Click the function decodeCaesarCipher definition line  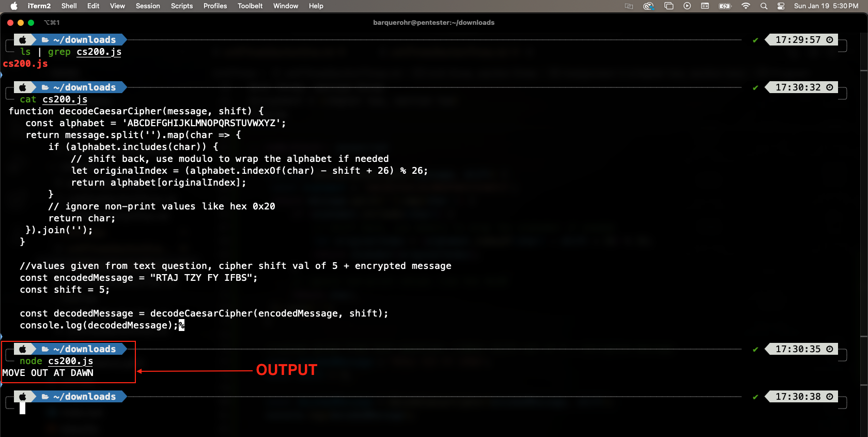click(x=136, y=111)
